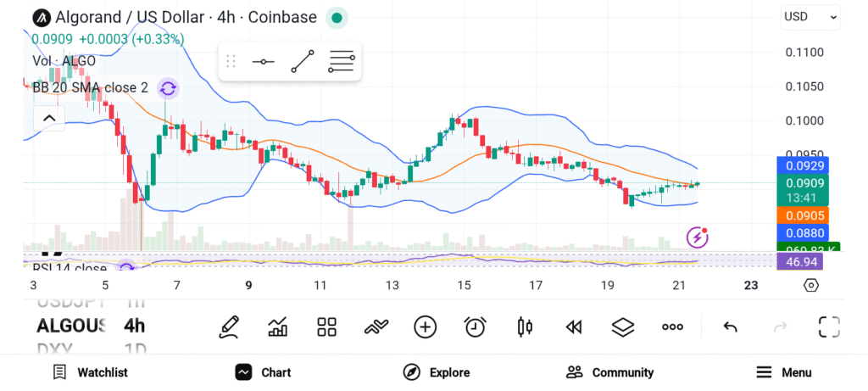The height and width of the screenshot is (391, 868).
Task: Click the BB indicator refresh icon
Action: click(168, 88)
